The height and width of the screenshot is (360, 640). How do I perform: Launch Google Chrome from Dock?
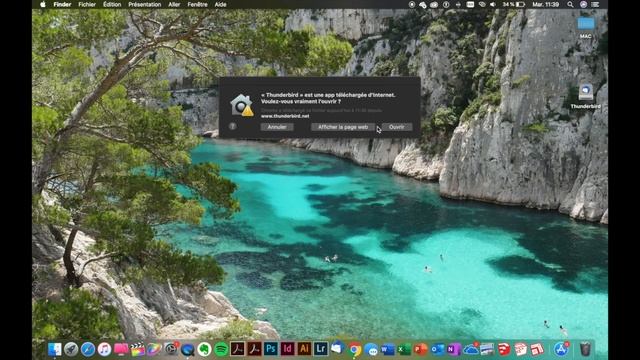(x=354, y=349)
